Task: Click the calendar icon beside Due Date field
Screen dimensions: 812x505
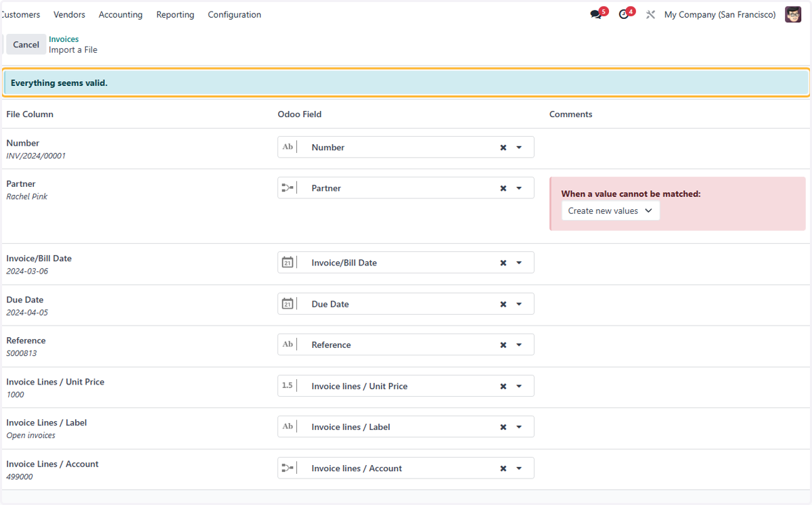Action: pos(288,303)
